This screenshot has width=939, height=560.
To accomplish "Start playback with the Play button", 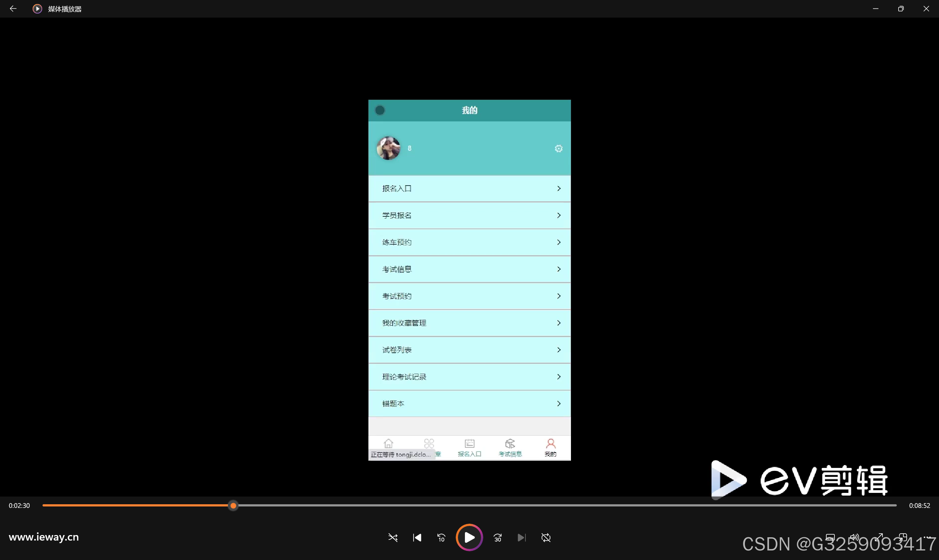I will [x=469, y=537].
